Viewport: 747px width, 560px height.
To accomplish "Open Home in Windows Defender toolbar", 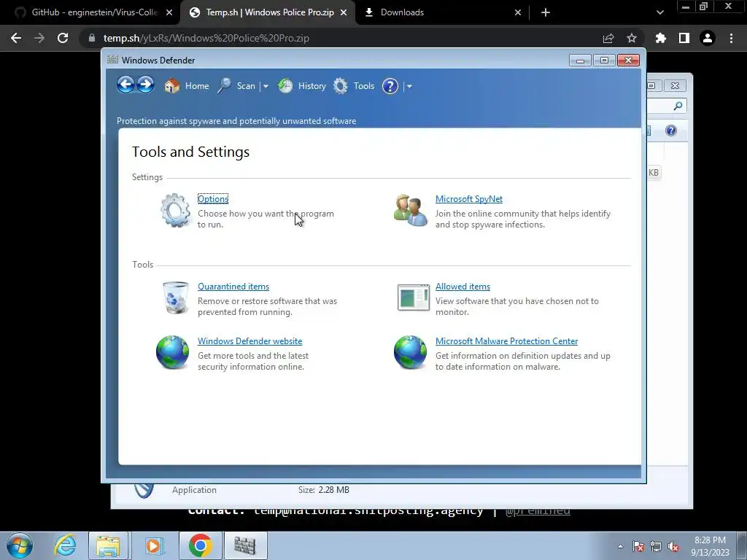I will click(x=187, y=86).
